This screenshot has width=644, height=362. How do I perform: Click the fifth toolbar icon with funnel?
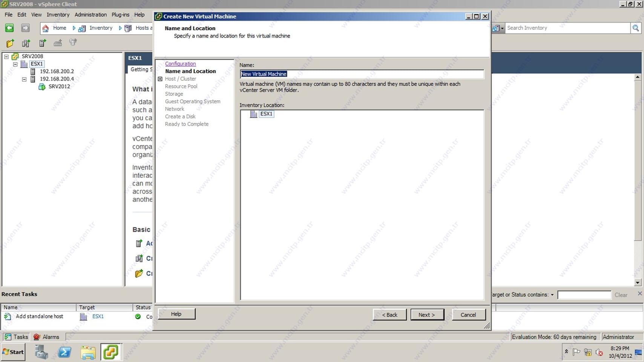pyautogui.click(x=73, y=43)
